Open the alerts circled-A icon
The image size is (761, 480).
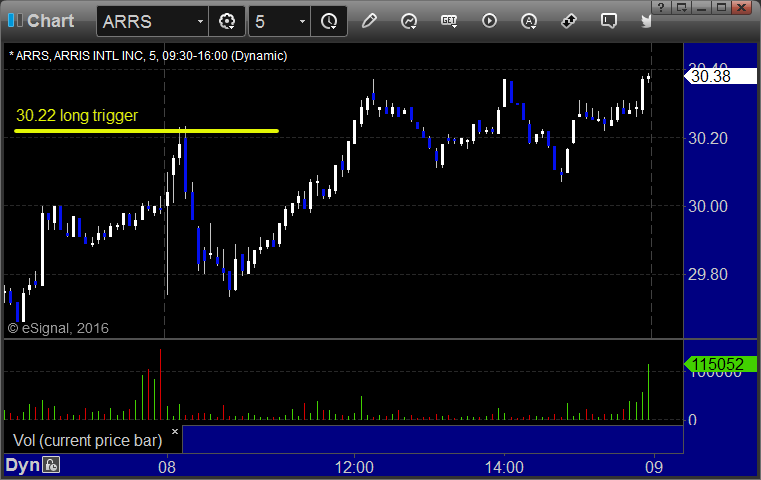pyautogui.click(x=529, y=21)
